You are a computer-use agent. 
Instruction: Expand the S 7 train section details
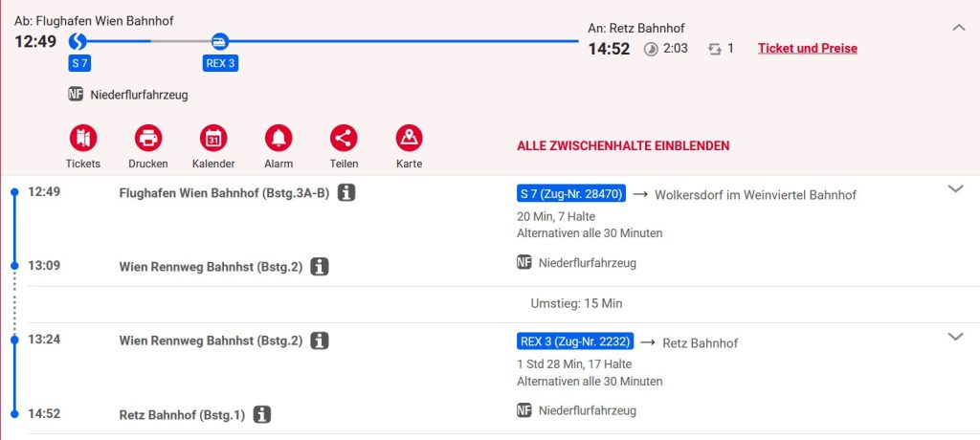tap(955, 189)
